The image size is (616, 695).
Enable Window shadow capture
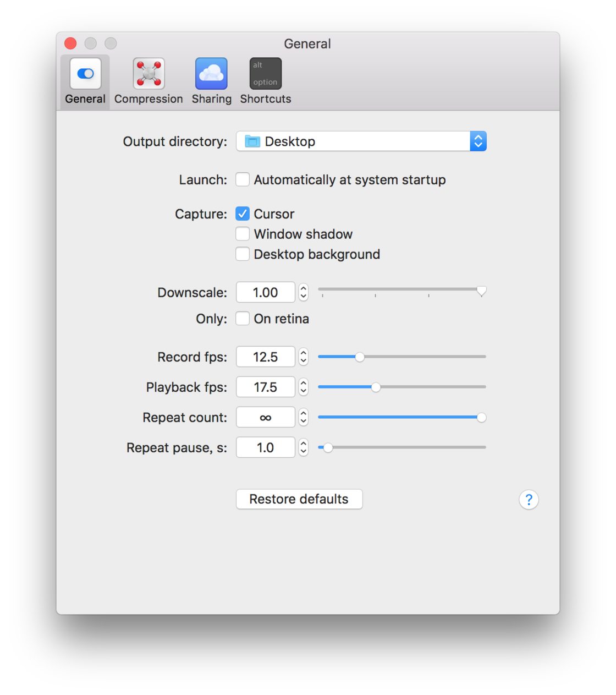[243, 234]
